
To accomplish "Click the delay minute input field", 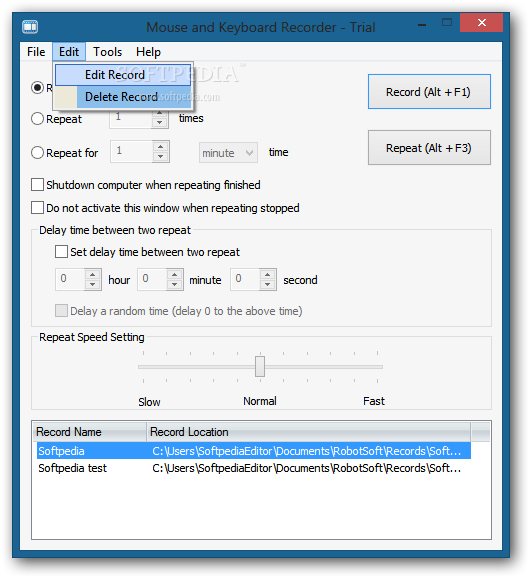I will [x=152, y=280].
